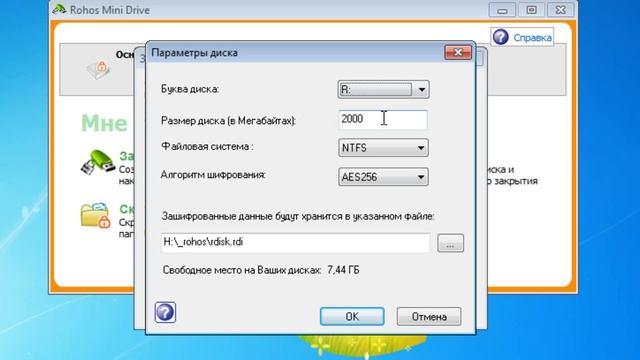This screenshot has height=360, width=640.
Task: Close the Rohos Mini Drive window
Action: point(560,10)
